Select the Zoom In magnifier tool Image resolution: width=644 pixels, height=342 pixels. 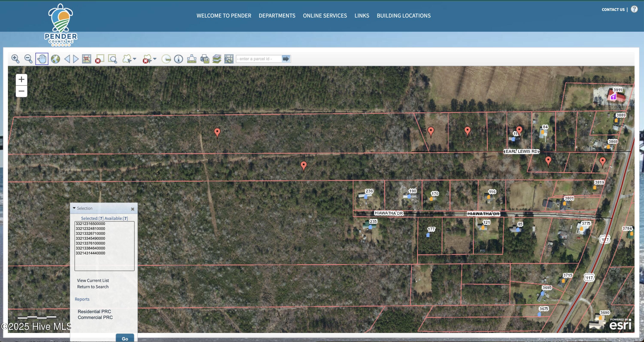point(15,59)
